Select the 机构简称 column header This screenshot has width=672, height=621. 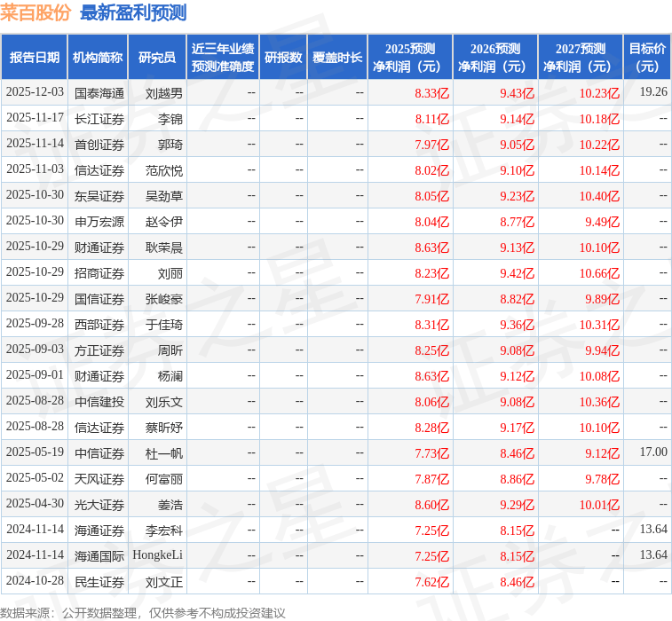click(x=98, y=58)
